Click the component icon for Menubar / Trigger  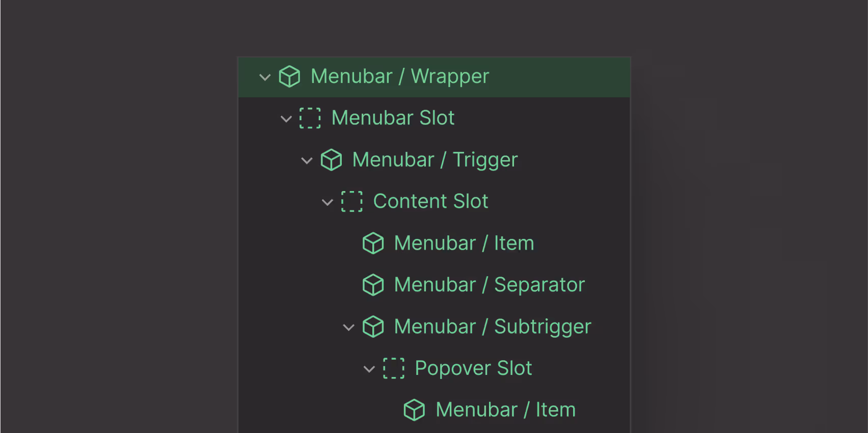331,159
